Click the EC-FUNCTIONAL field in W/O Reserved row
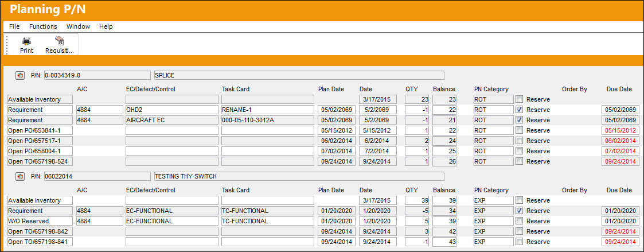This screenshot has height=252, width=644. [x=171, y=221]
